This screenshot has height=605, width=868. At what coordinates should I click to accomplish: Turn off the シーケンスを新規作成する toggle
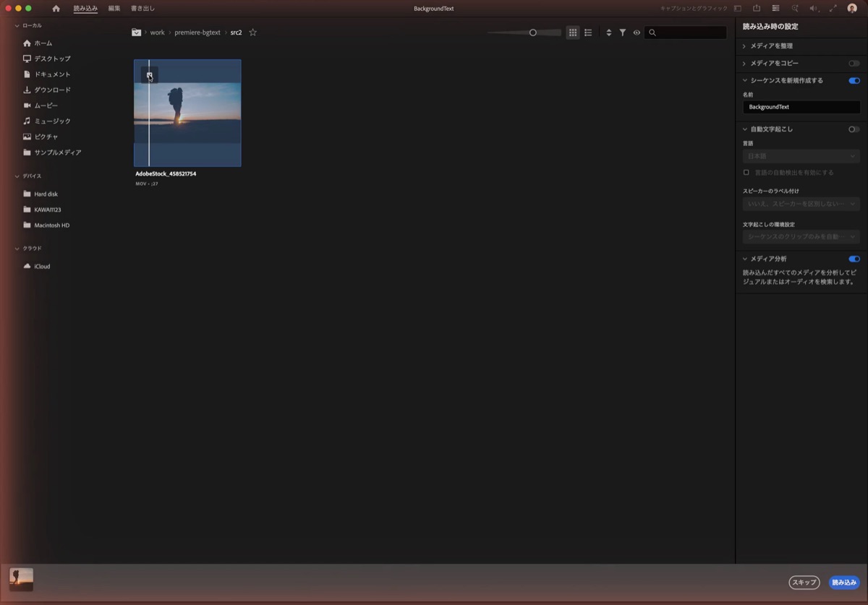point(854,81)
